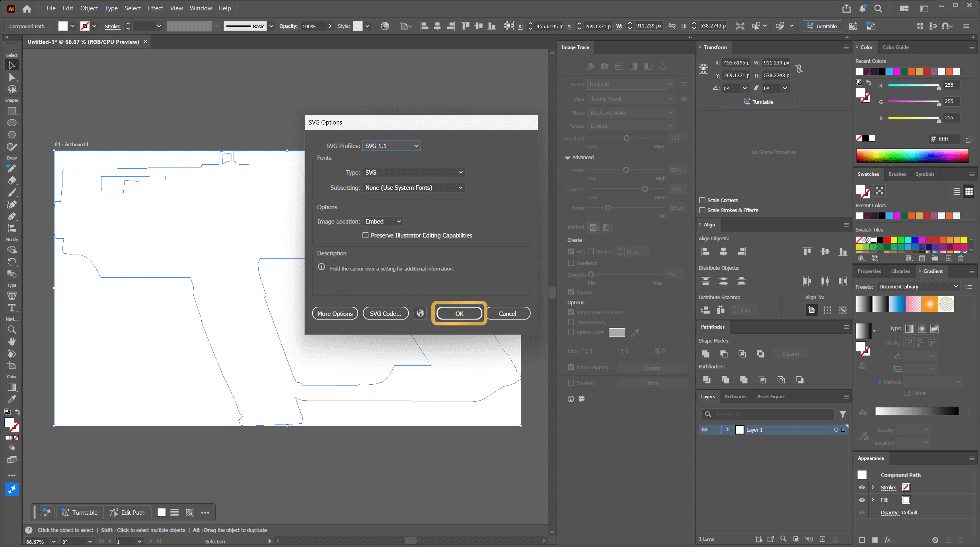Open the File menu
This screenshot has width=980, height=547.
coord(51,8)
